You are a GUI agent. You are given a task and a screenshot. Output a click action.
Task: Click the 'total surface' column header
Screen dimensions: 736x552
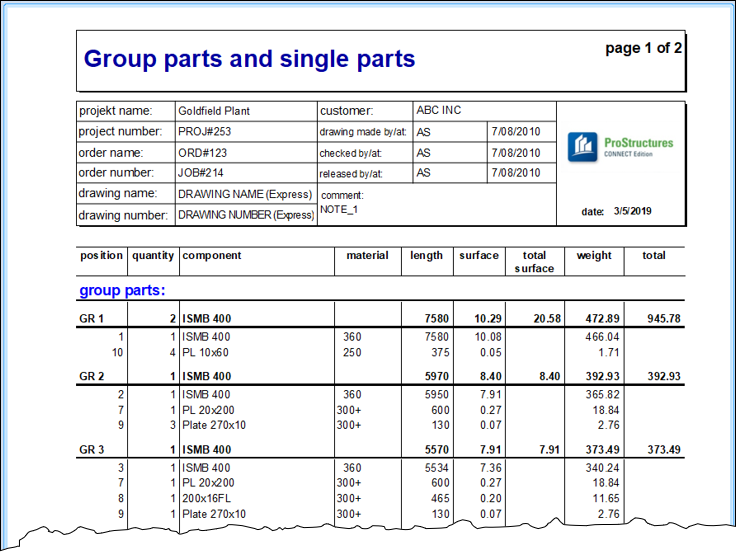[x=534, y=262]
